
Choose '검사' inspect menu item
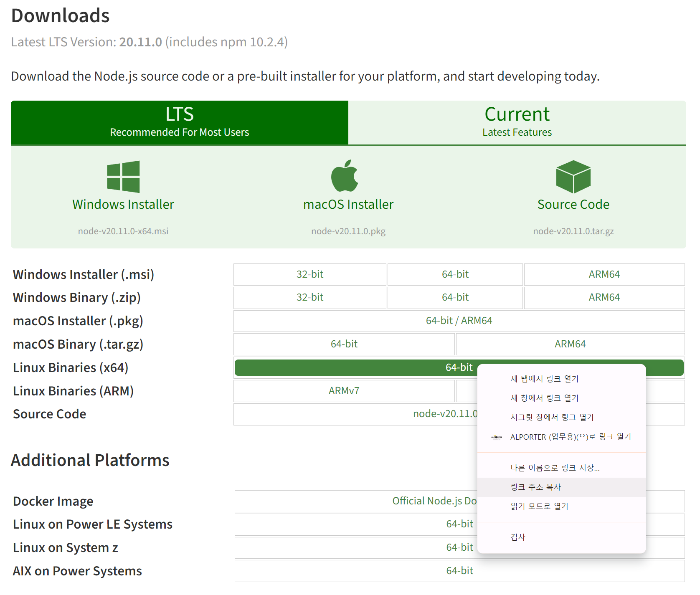click(x=562, y=537)
